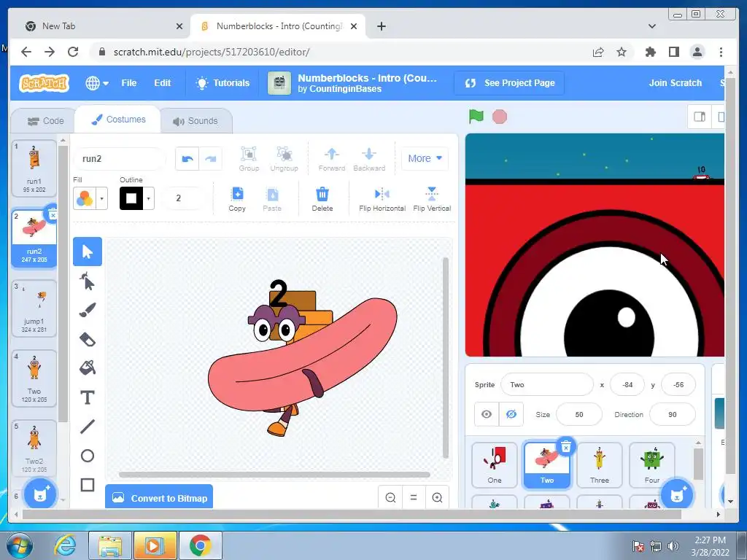
Task: Click the Group icon
Action: click(249, 158)
